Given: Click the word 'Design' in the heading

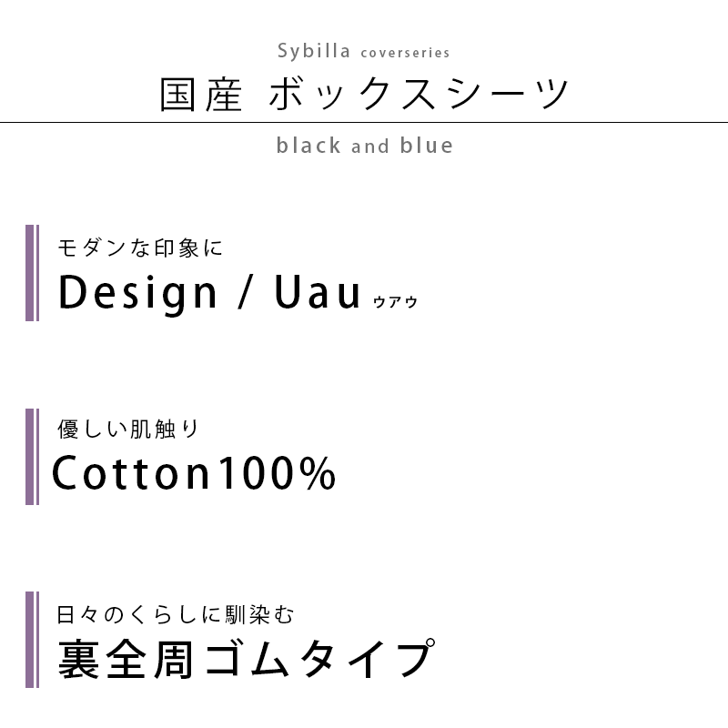Looking at the screenshot, I should (137, 293).
